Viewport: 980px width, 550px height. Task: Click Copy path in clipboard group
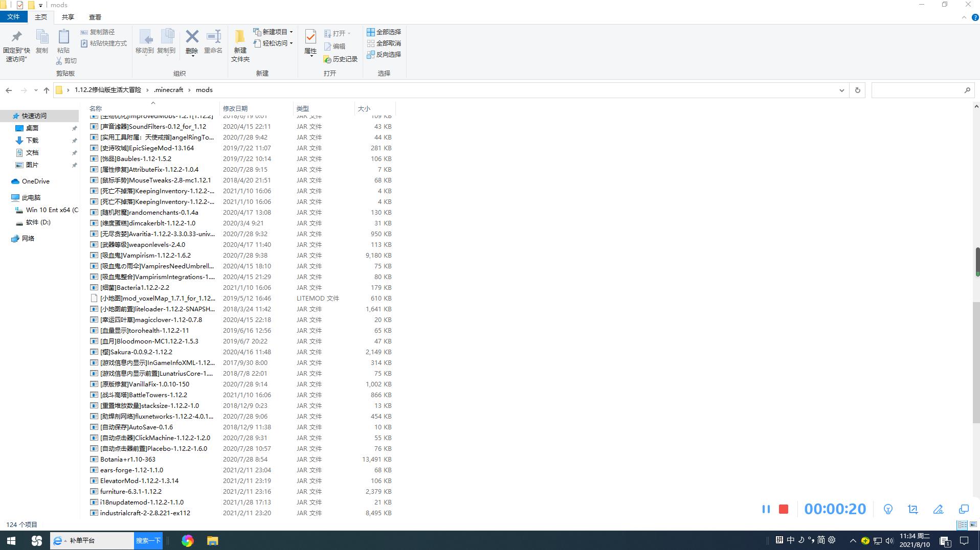pyautogui.click(x=97, y=32)
